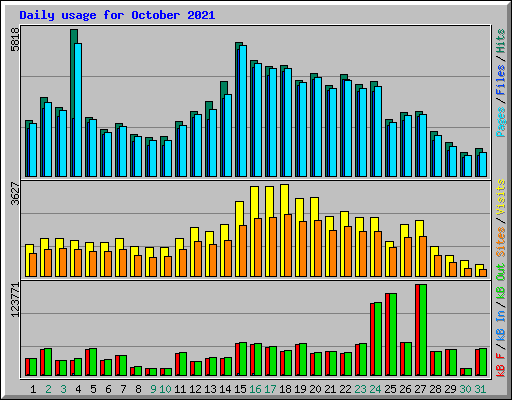Select day label 14 on the x-axis
Viewport: 512px width, 400px height.
225,389
